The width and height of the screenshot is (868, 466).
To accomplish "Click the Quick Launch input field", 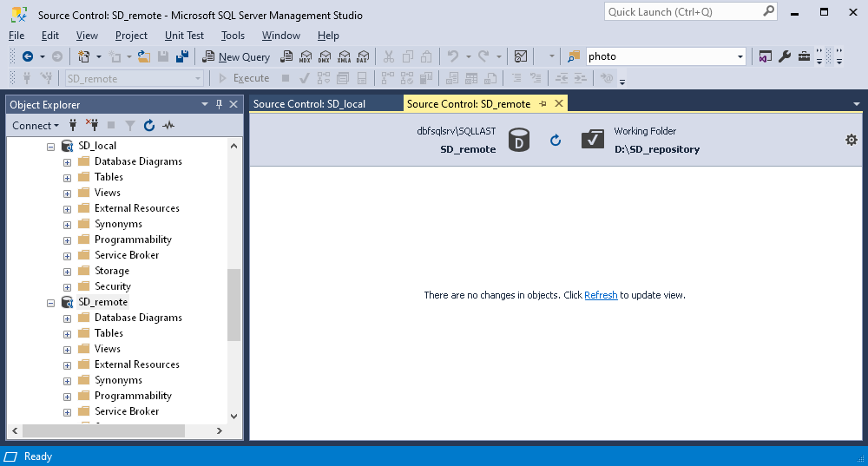I will tap(684, 11).
